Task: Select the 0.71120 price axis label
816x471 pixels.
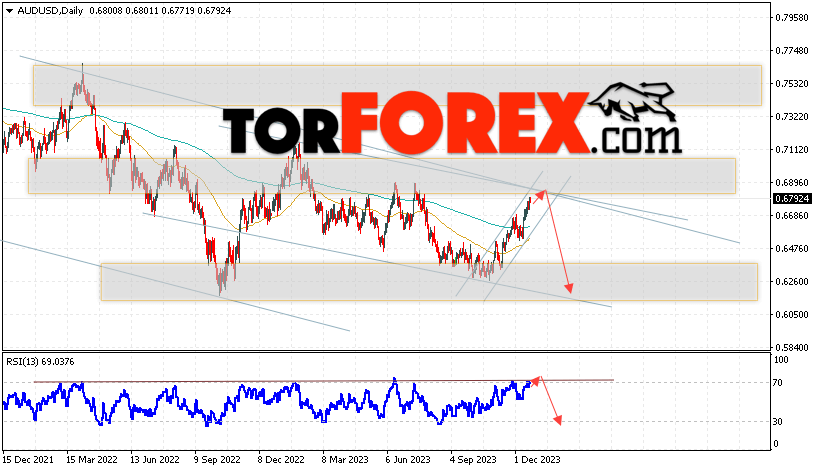Action: pos(792,150)
